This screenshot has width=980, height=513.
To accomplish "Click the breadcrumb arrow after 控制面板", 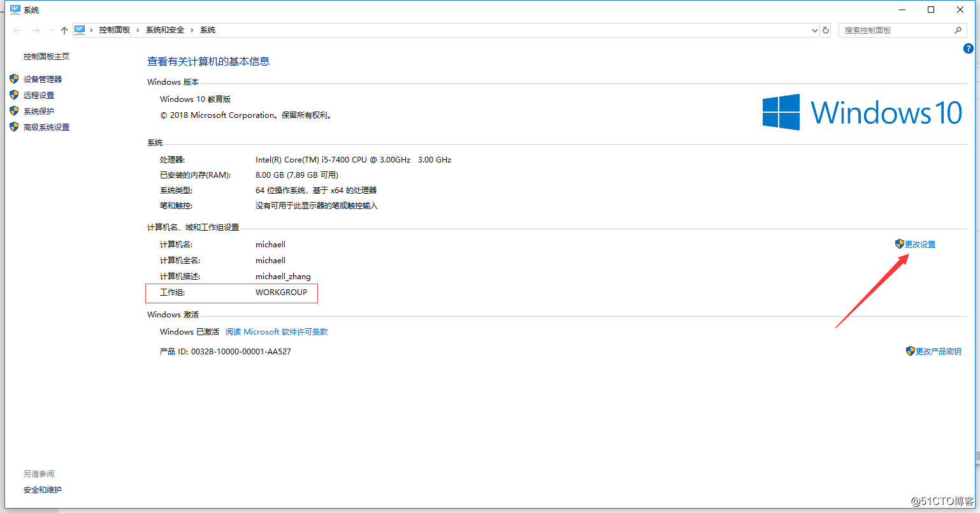I will pyautogui.click(x=138, y=30).
